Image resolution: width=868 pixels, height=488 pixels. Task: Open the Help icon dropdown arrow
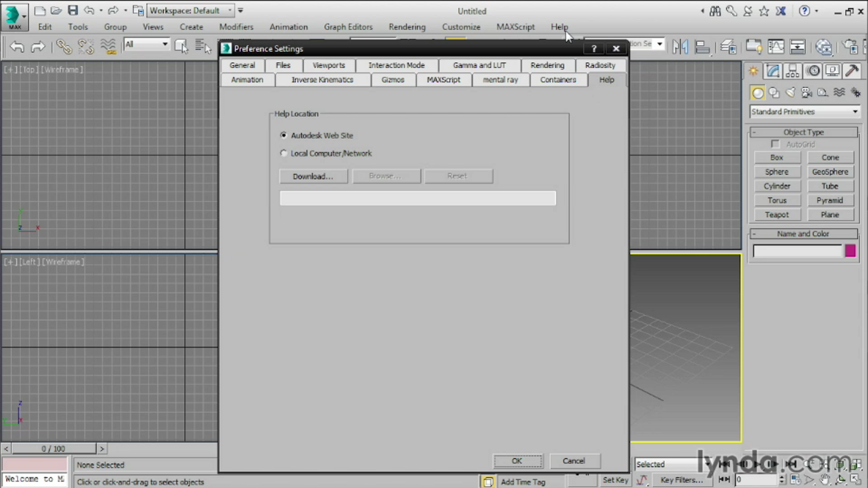[x=817, y=11]
